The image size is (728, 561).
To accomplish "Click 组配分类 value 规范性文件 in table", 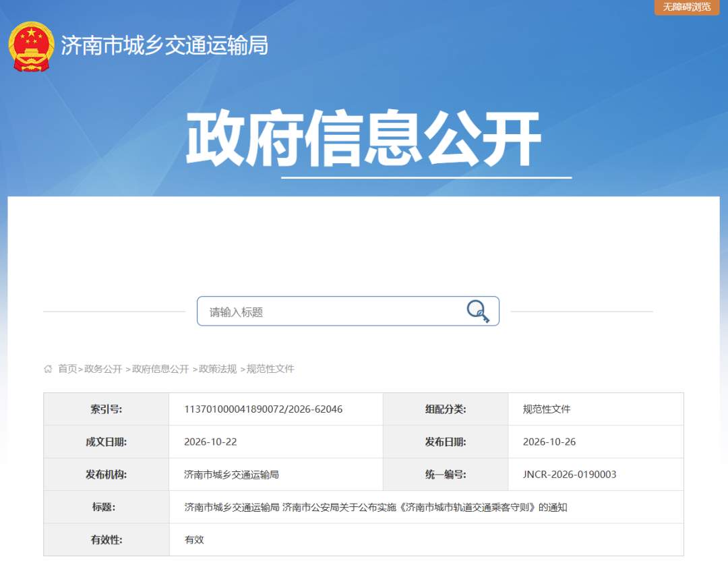I will (x=547, y=409).
